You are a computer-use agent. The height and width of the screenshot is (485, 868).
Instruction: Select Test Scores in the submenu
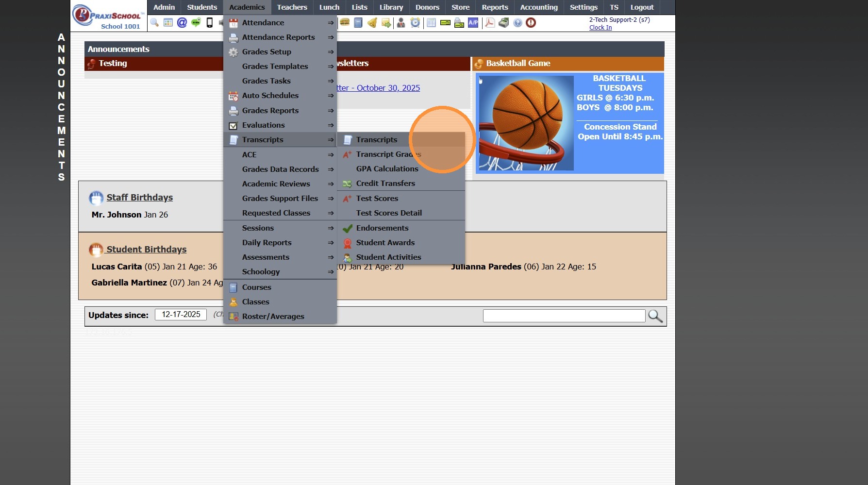pos(401,199)
